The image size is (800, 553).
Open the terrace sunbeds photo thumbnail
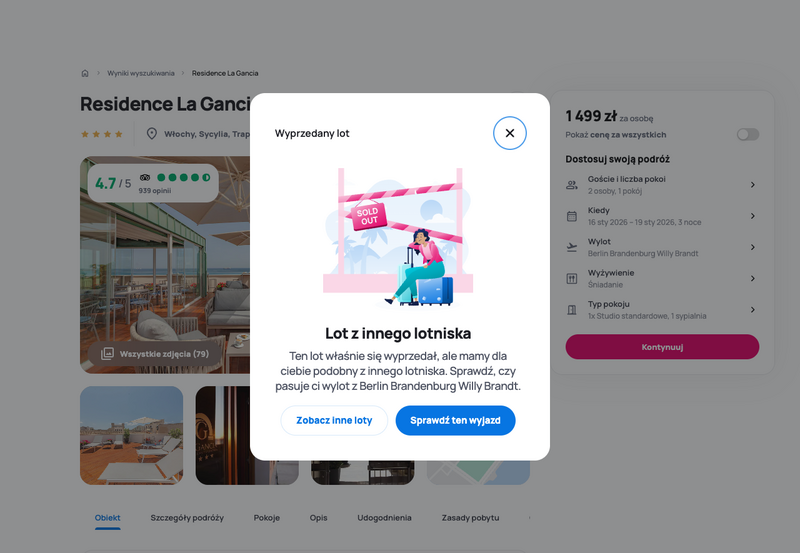132,435
